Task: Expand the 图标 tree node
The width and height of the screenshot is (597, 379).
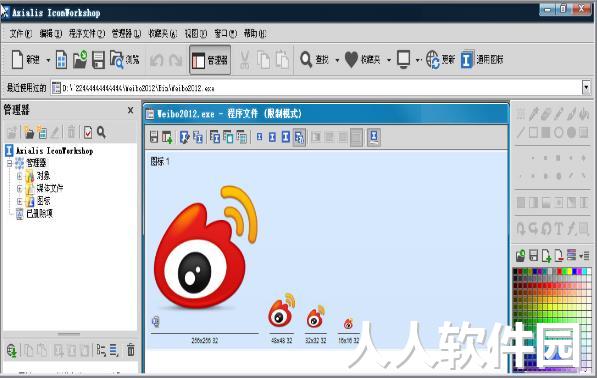Action: (19, 201)
